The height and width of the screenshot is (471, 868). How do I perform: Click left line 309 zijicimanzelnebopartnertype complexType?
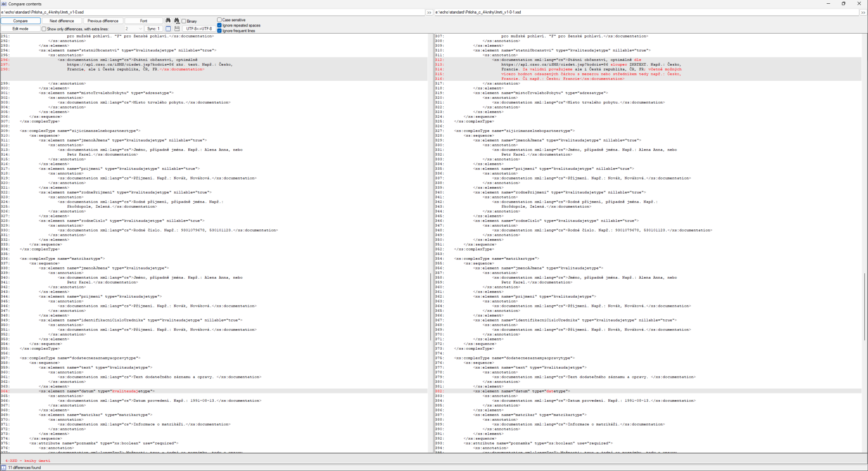click(80, 131)
